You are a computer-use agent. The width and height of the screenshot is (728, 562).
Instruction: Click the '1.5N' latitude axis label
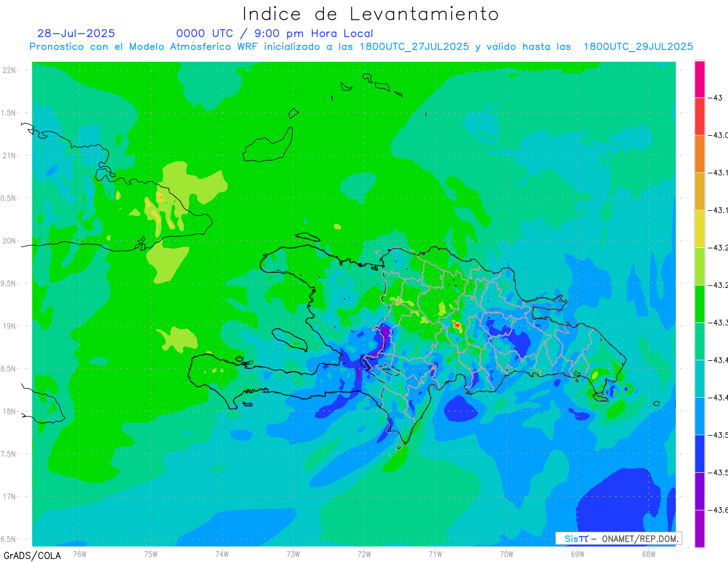coord(9,113)
